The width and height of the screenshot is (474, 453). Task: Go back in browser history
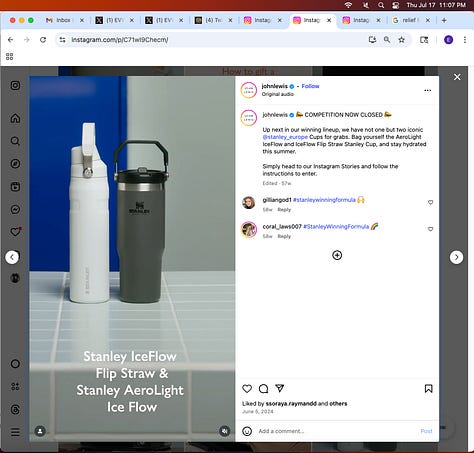coord(11,40)
